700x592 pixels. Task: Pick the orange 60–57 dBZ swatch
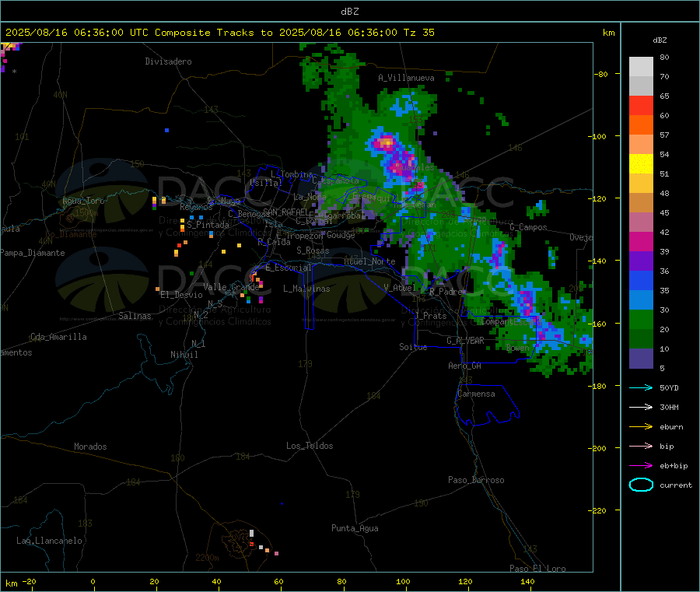click(641, 125)
